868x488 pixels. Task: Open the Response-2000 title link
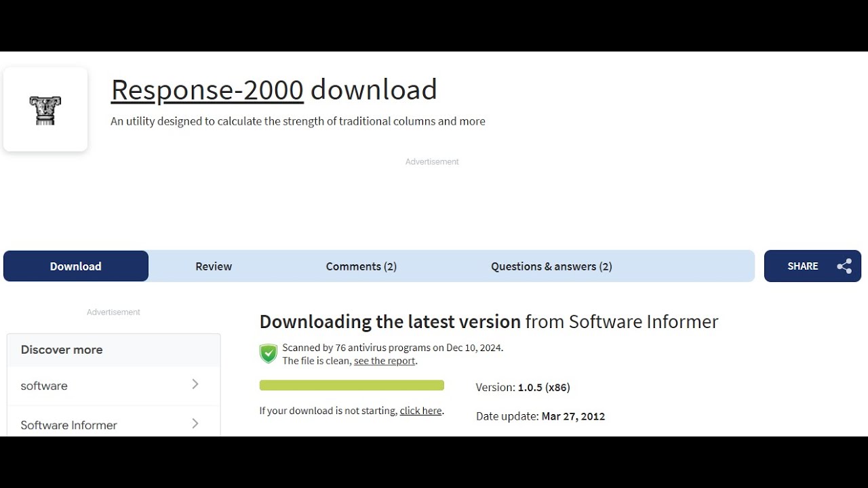(x=207, y=89)
